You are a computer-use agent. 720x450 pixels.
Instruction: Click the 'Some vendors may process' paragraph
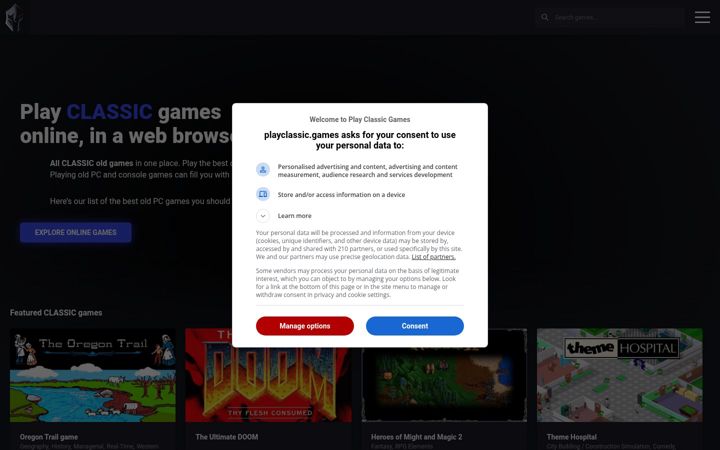357,283
